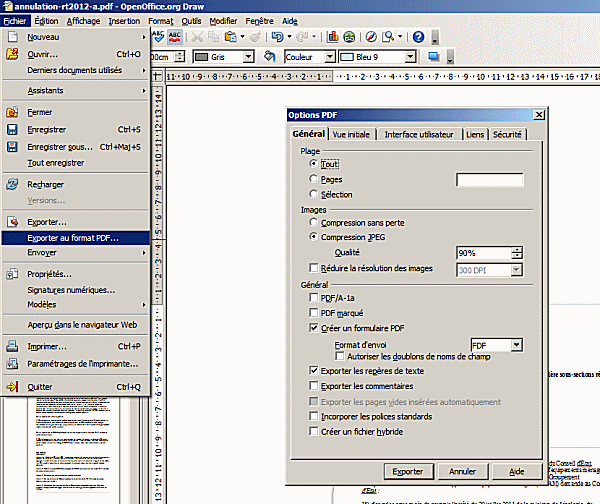This screenshot has height=504, width=600.
Task: Click the Enregistrer sous disk icon
Action: coord(12,147)
